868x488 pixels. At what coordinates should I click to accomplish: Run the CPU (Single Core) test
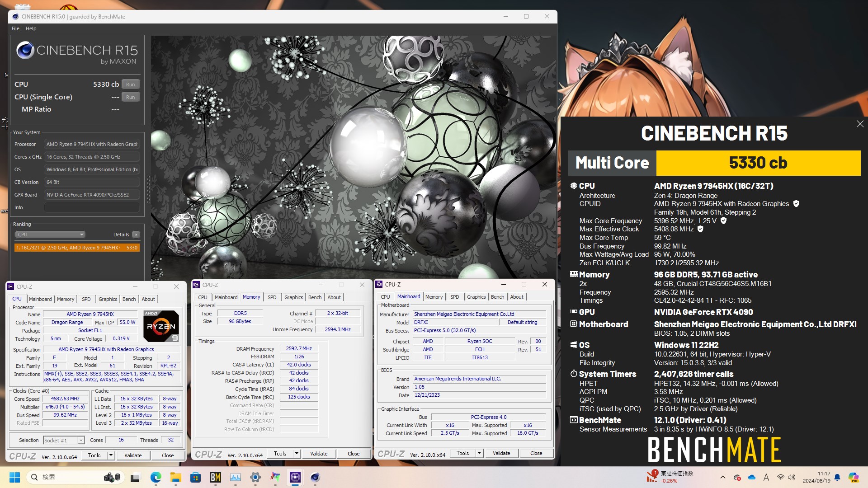pos(130,97)
